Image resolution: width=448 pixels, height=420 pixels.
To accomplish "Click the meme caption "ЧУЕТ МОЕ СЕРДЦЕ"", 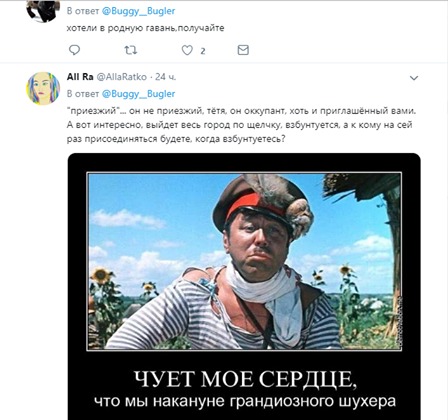I will pyautogui.click(x=245, y=379).
